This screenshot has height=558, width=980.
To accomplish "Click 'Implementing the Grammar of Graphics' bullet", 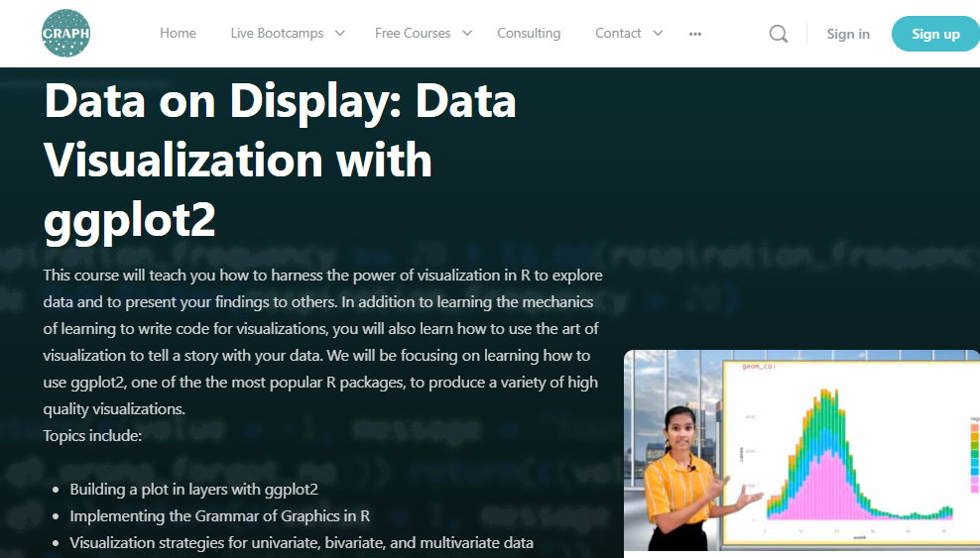I will click(x=219, y=516).
